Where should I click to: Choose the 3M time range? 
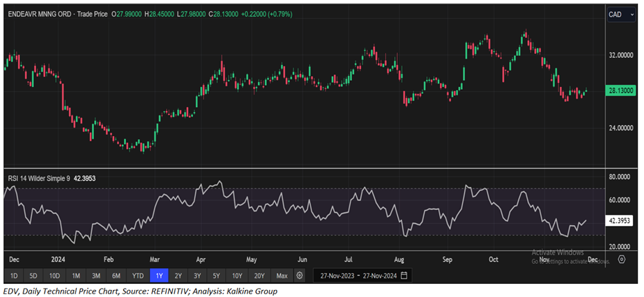96,276
